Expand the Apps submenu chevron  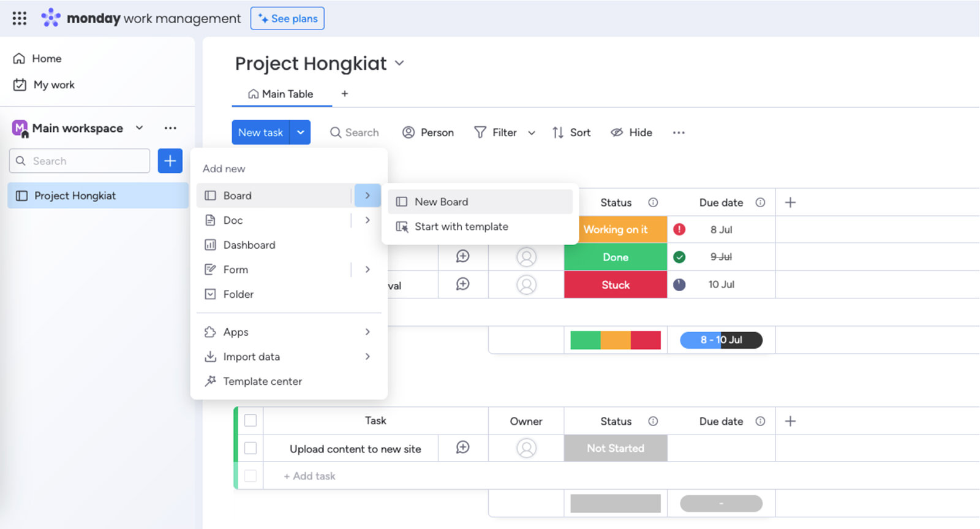pyautogui.click(x=367, y=332)
